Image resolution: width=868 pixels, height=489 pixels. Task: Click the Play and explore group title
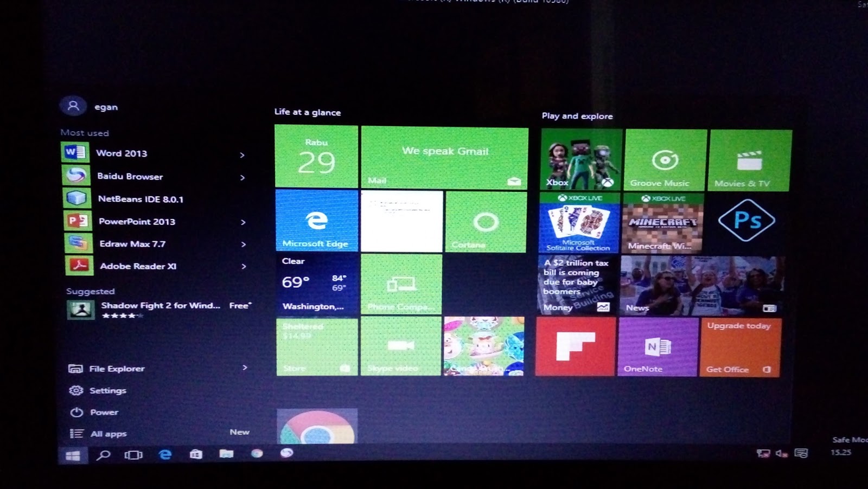(x=577, y=116)
